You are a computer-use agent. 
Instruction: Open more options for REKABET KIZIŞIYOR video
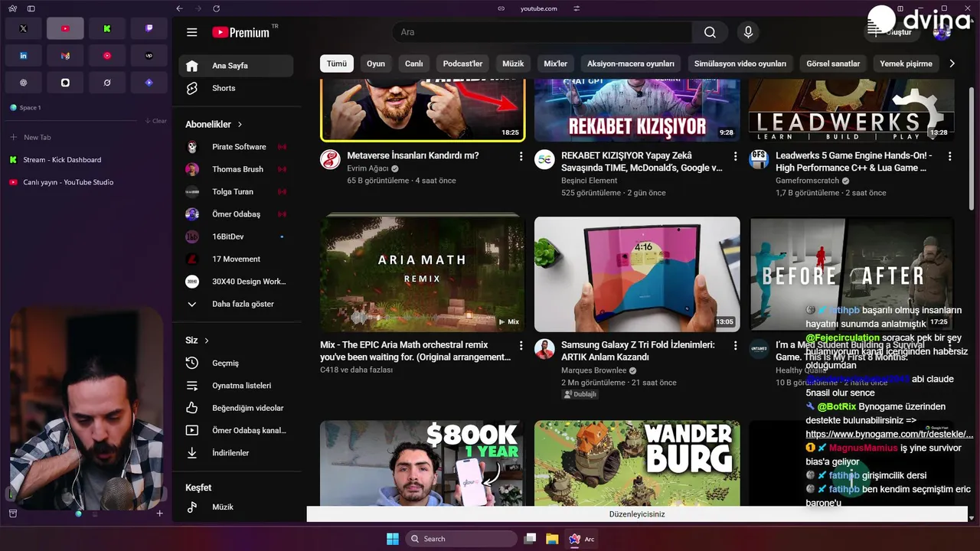click(x=735, y=156)
